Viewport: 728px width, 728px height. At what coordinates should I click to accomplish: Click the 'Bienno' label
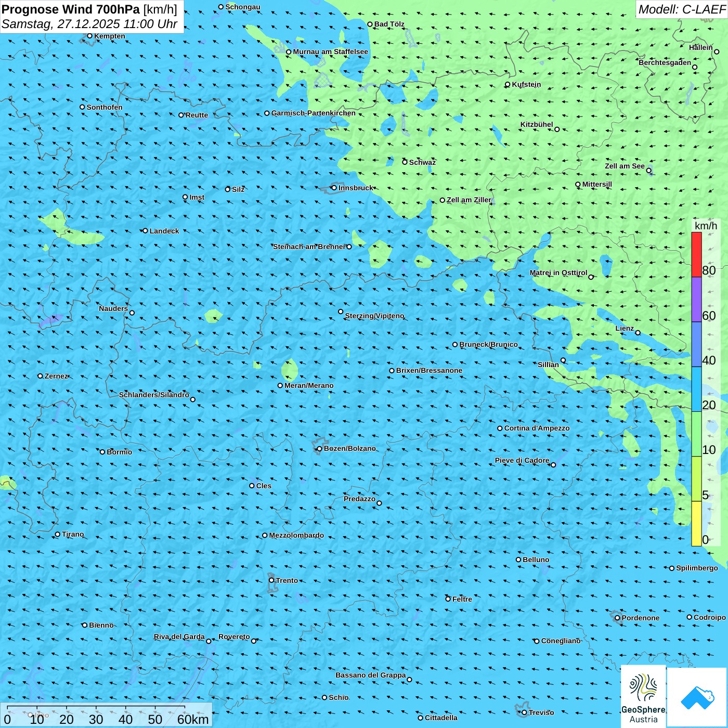(101, 625)
